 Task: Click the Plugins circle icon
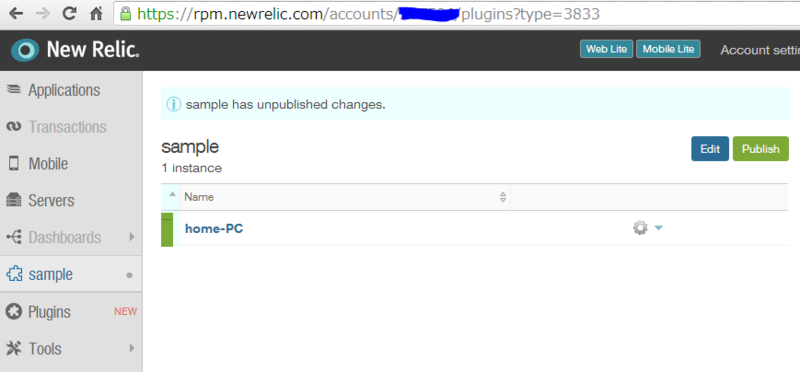14,311
